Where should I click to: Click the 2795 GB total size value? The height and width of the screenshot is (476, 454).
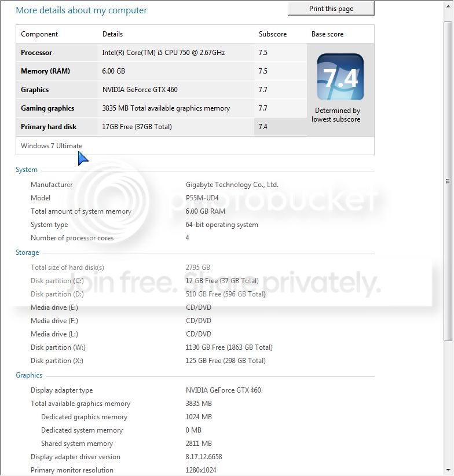198,268
